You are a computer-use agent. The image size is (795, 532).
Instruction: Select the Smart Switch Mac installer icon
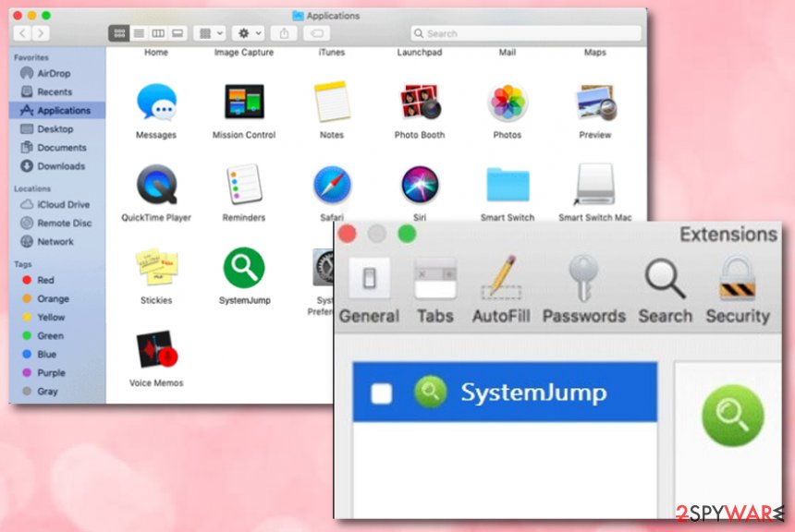point(595,184)
